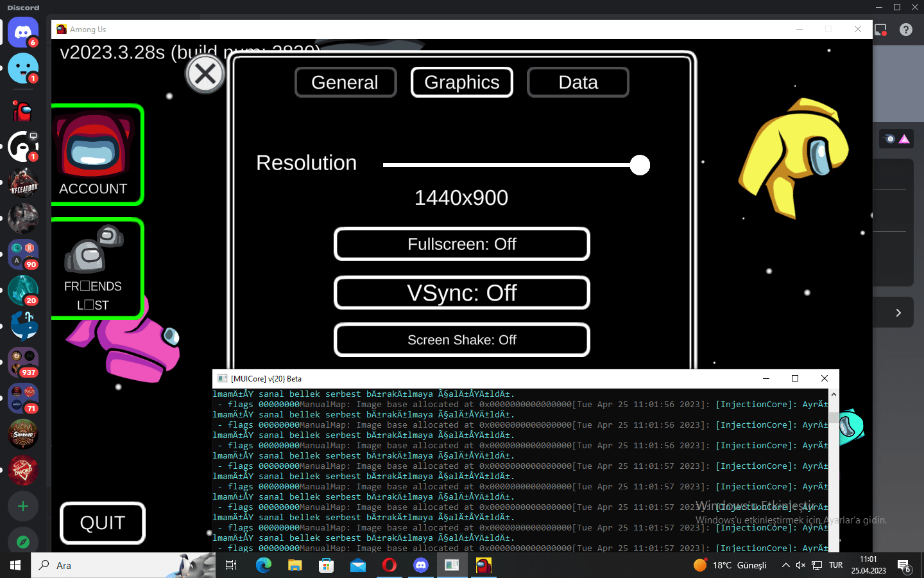Click the green plus Add a Server button
This screenshot has height=578, width=924.
(x=23, y=506)
